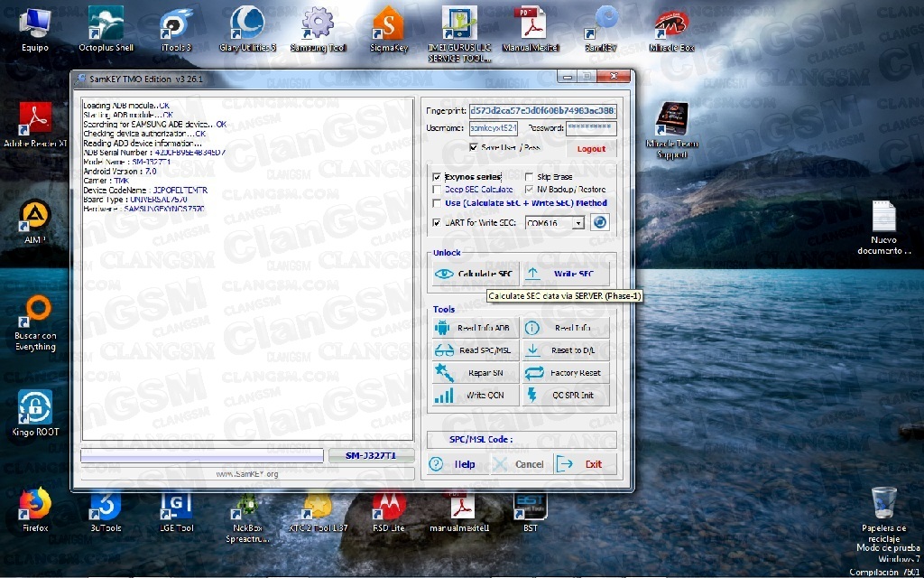Click the Username input field

494,128
